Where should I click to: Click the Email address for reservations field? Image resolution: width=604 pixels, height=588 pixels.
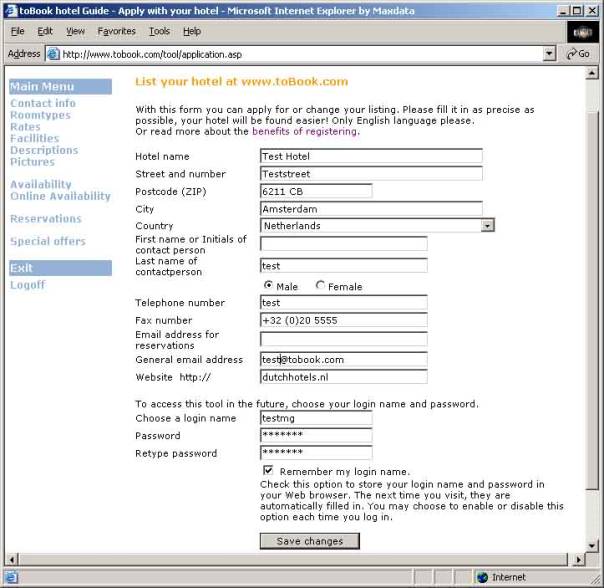[x=343, y=339]
